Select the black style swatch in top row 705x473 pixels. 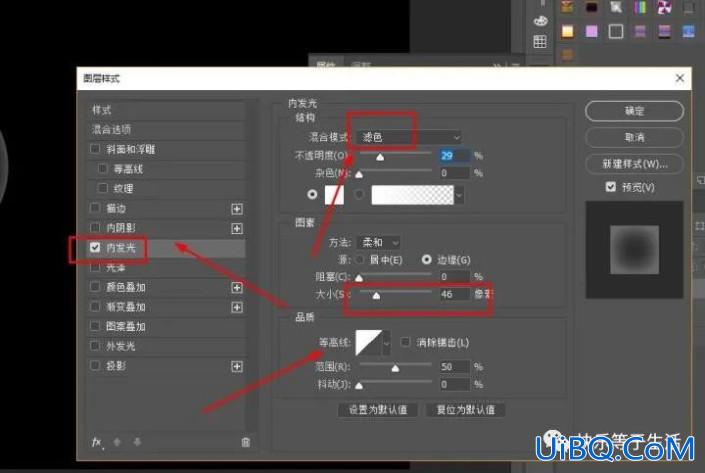(x=592, y=7)
